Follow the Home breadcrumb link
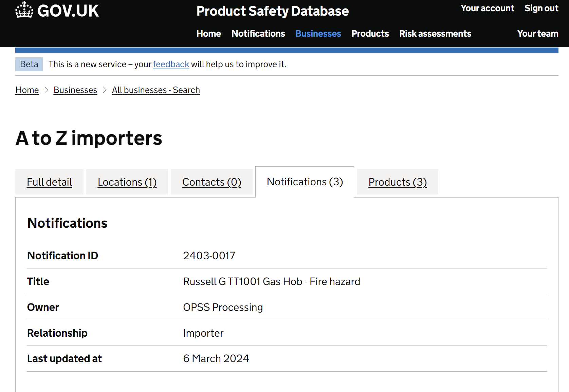 point(27,90)
